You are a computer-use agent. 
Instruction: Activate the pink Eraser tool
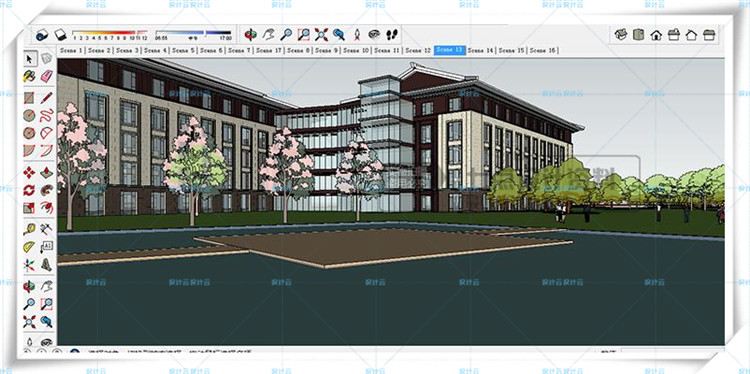tap(46, 76)
